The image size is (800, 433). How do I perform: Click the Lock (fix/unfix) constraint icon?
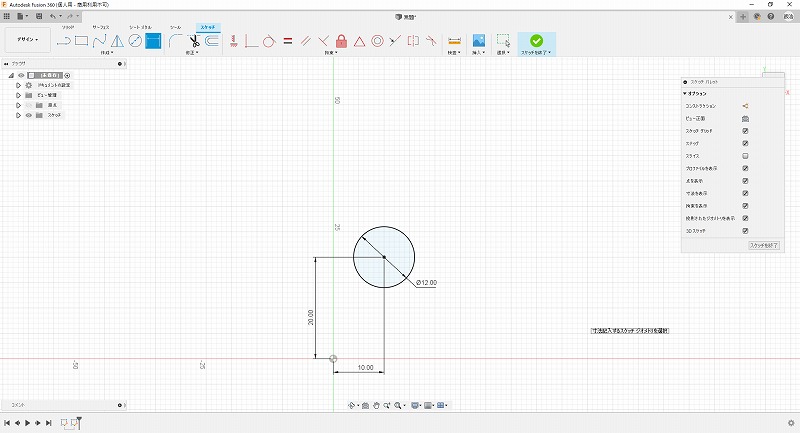click(x=341, y=41)
